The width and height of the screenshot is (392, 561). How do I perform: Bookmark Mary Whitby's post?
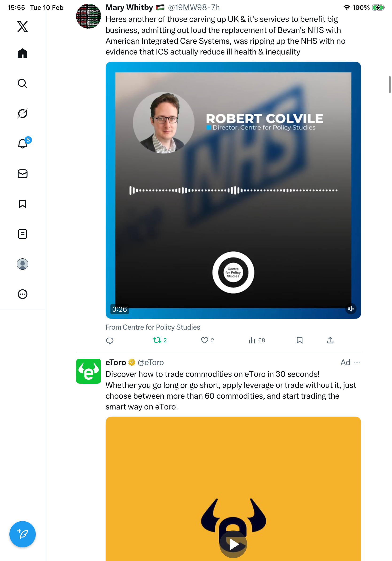pyautogui.click(x=299, y=340)
